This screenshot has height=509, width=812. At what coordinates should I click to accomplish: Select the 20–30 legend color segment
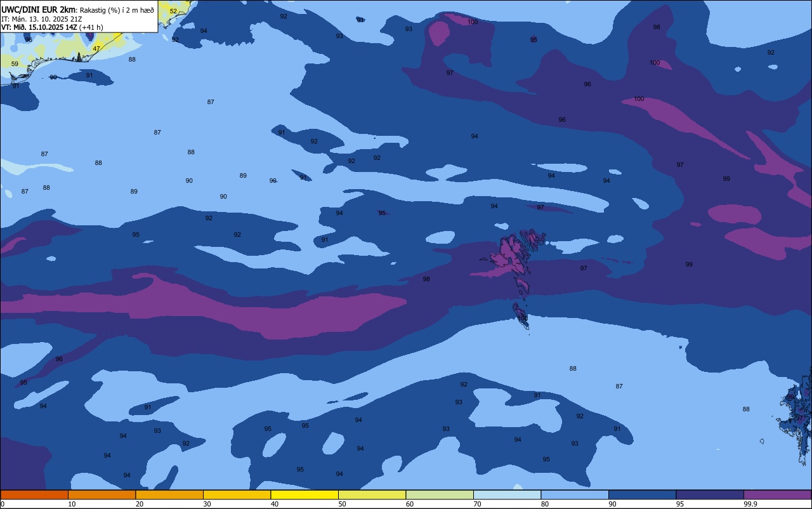169,494
